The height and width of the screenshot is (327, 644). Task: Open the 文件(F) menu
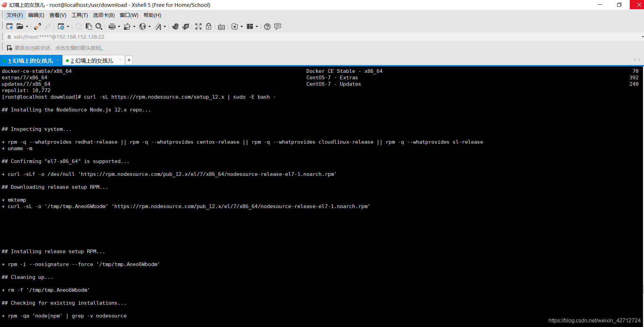coord(15,15)
